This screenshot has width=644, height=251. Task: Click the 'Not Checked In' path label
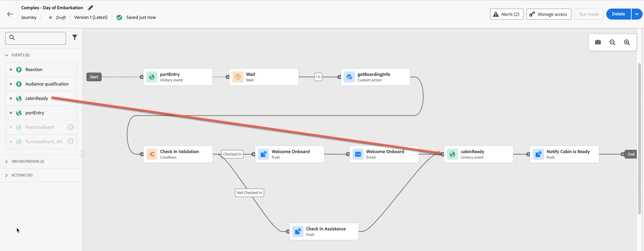point(249,193)
